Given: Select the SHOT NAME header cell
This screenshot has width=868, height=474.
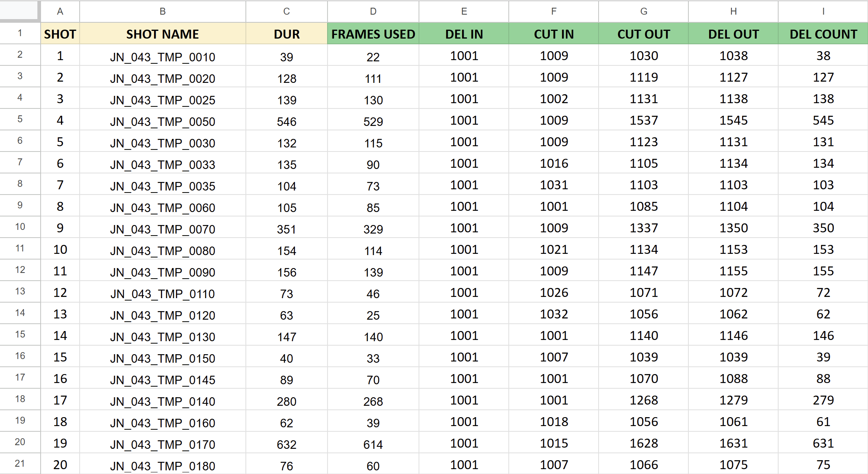Looking at the screenshot, I should pos(163,34).
